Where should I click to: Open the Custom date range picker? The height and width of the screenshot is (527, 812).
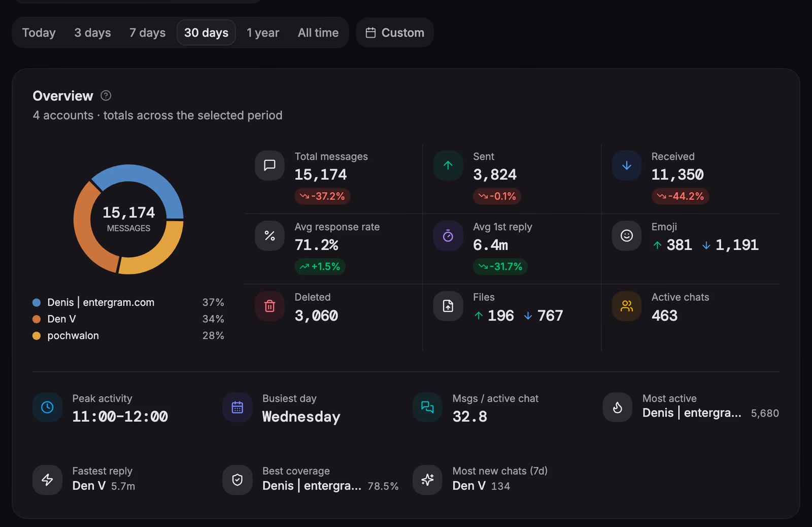395,32
